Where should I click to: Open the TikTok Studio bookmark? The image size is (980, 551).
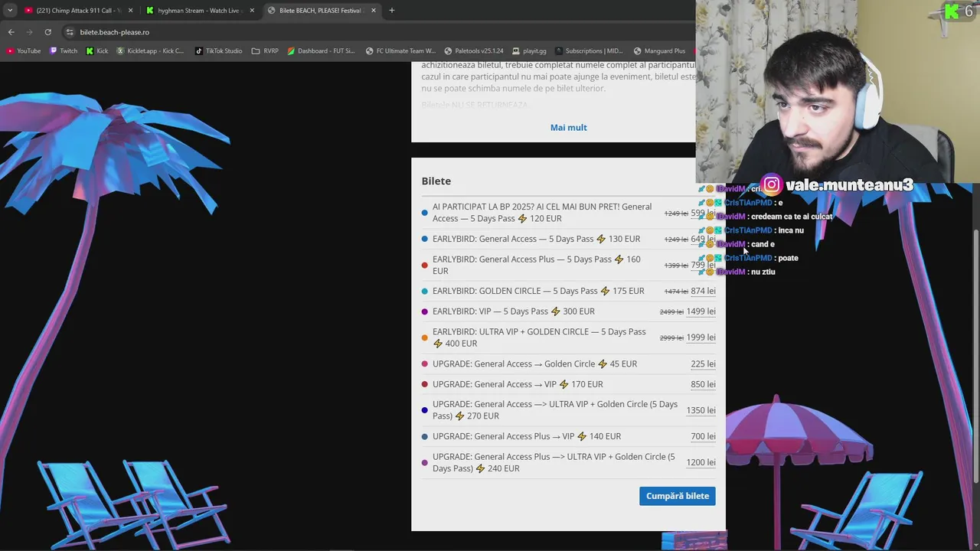[218, 51]
